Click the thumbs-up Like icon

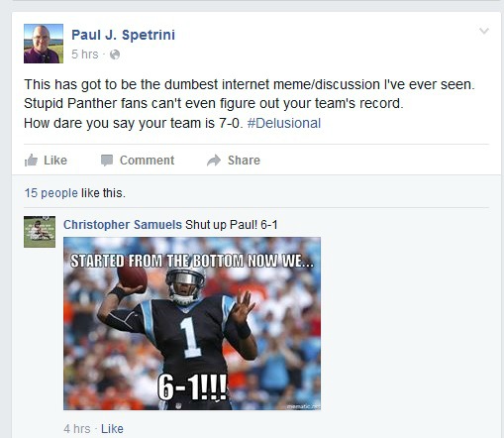[31, 161]
